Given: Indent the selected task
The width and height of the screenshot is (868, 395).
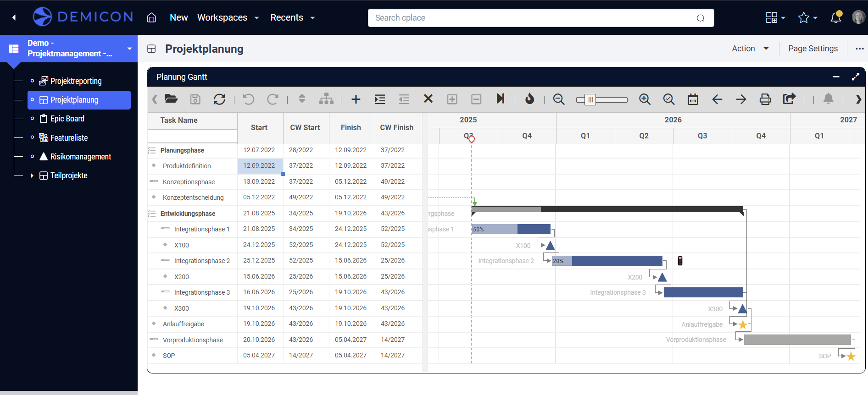Looking at the screenshot, I should pyautogui.click(x=380, y=99).
